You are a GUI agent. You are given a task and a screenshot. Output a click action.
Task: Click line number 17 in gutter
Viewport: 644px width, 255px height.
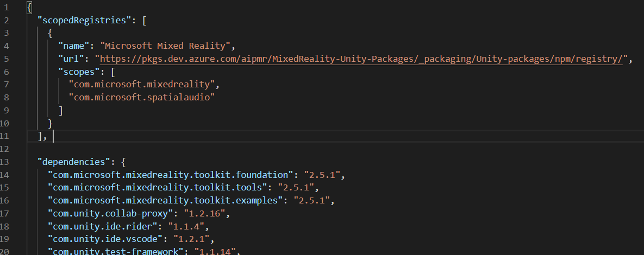point(4,214)
